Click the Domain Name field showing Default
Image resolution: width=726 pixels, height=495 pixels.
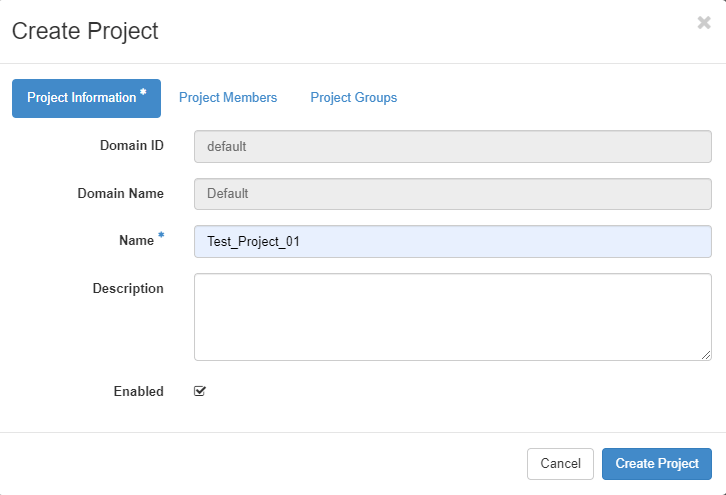pos(452,194)
